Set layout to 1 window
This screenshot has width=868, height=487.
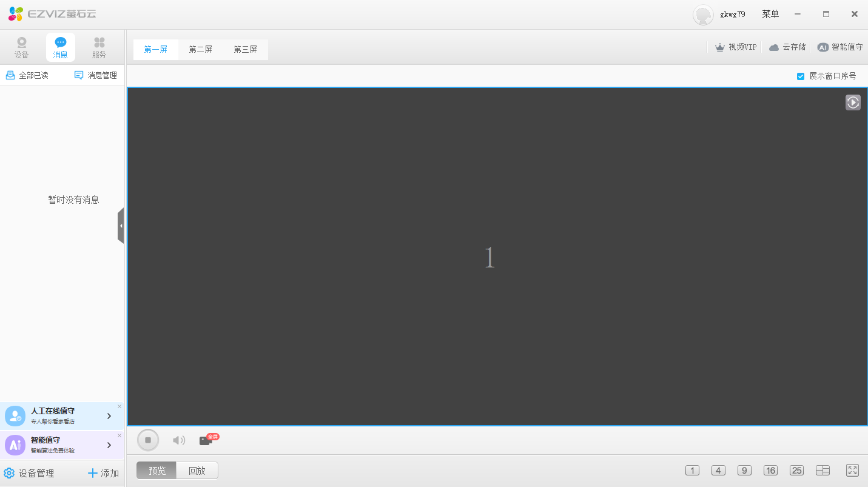[692, 471]
